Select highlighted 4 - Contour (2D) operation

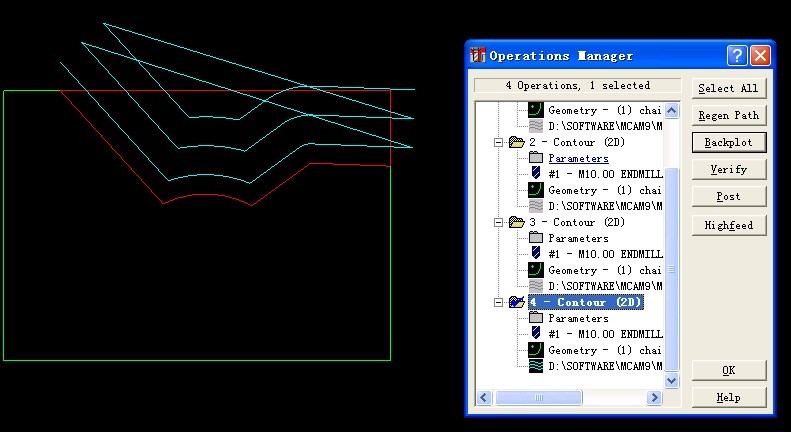point(586,302)
